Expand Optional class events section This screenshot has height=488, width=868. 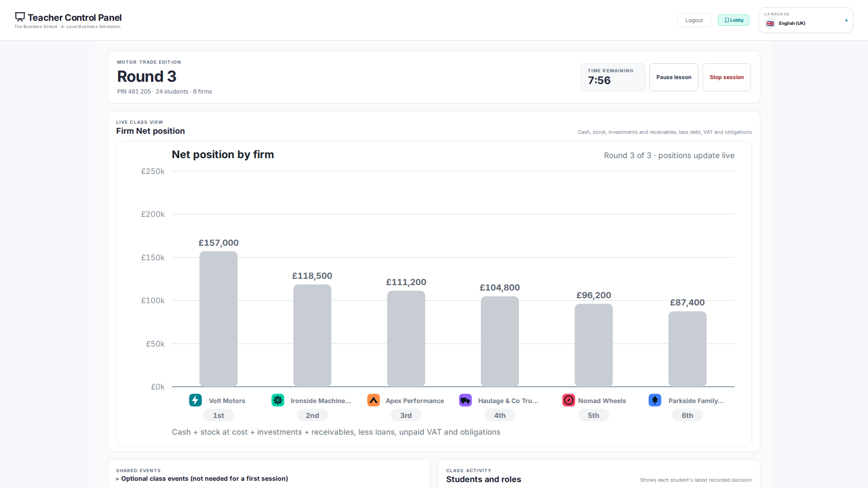tap(202, 479)
